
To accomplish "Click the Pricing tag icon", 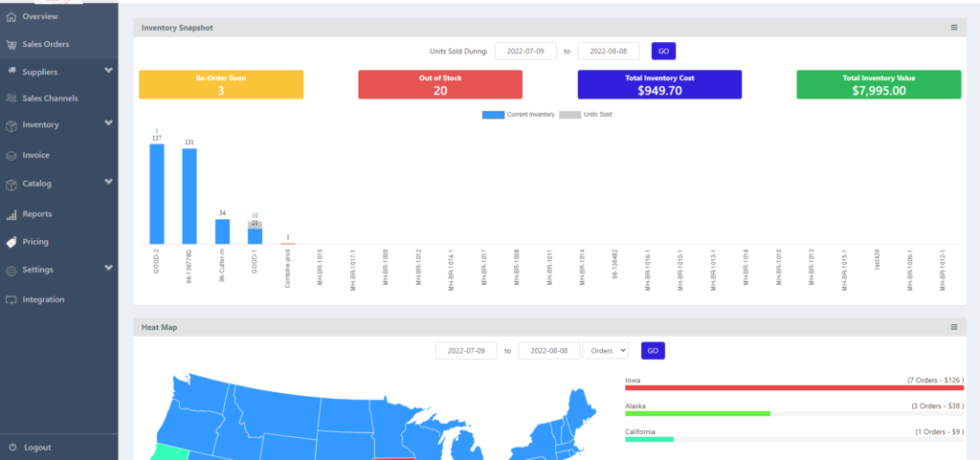I will click(x=11, y=242).
